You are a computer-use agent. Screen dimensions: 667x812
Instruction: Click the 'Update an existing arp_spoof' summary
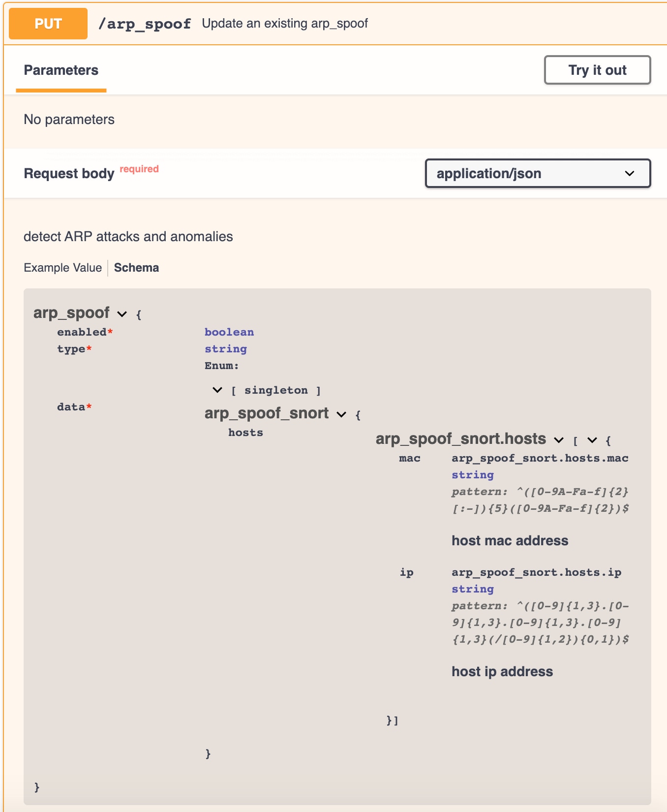285,24
